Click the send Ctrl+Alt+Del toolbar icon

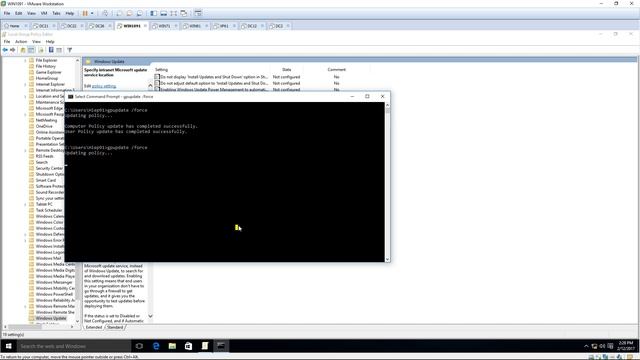coord(105,13)
